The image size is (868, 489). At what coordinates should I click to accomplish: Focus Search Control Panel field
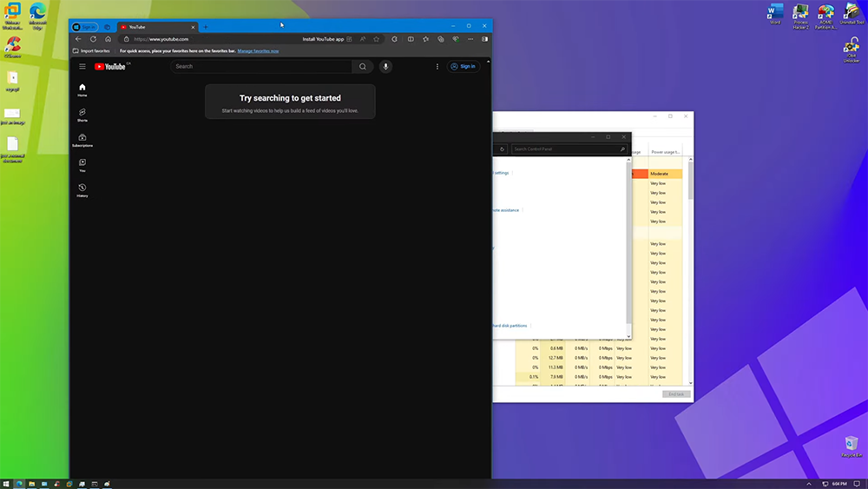(569, 149)
